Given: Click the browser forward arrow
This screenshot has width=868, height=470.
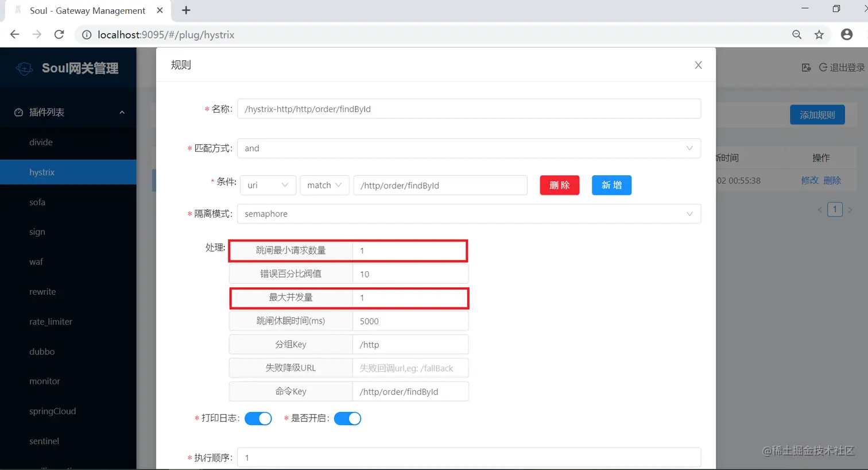Looking at the screenshot, I should click(37, 34).
